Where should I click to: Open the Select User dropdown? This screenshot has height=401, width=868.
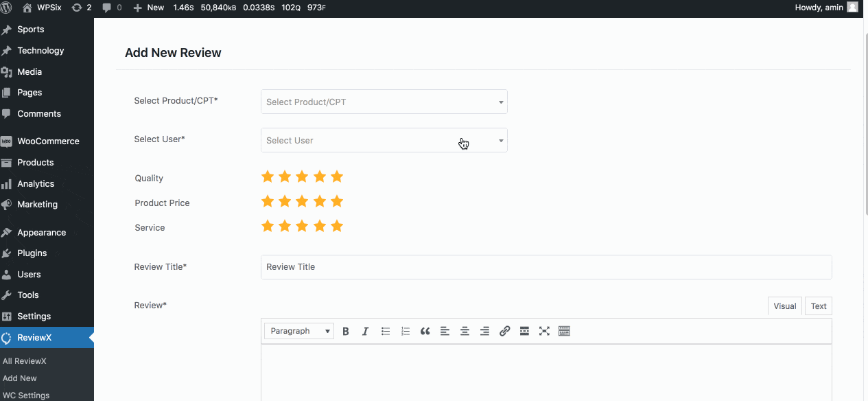tap(384, 141)
